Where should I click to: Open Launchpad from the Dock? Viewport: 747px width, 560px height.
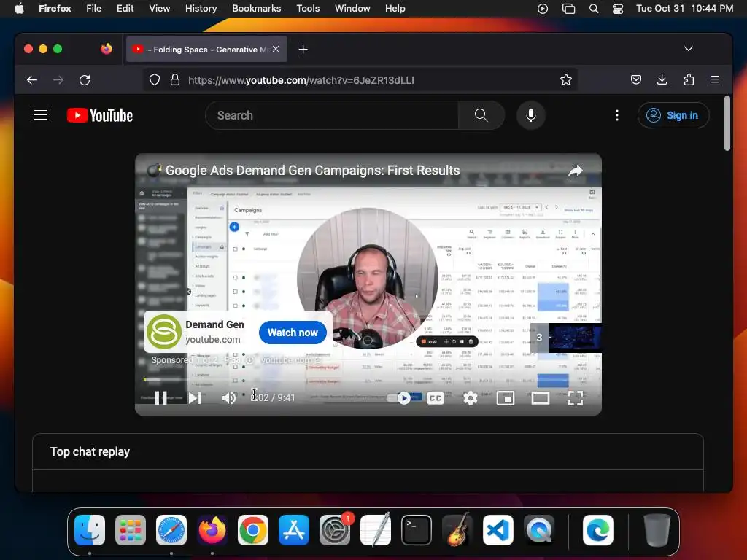pyautogui.click(x=131, y=530)
